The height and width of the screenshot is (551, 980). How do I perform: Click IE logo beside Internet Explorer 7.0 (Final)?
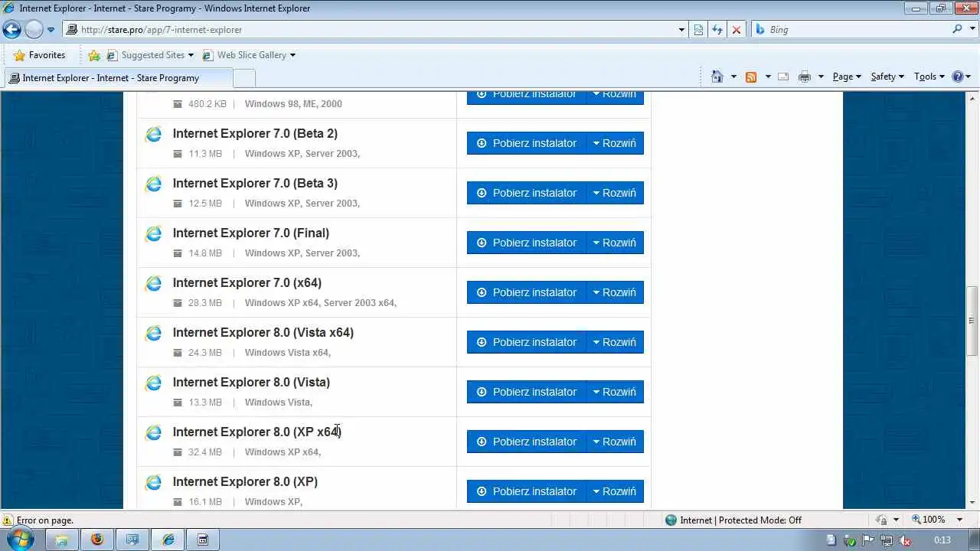(153, 233)
